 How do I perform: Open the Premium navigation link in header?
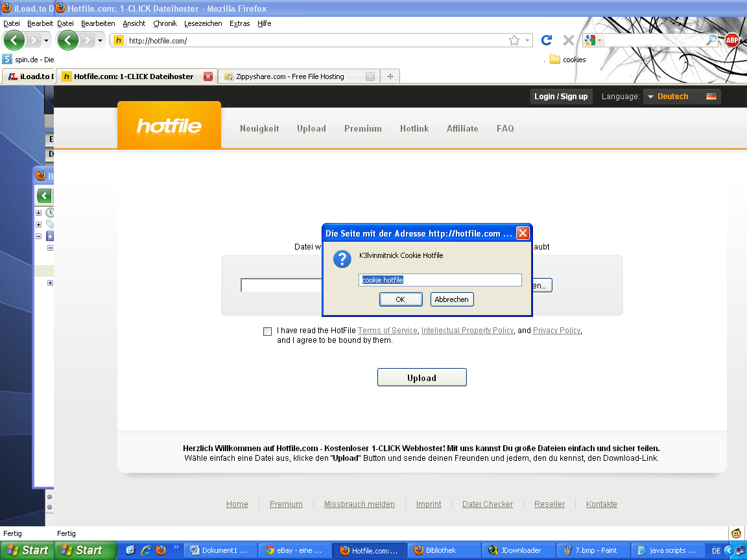[362, 128]
